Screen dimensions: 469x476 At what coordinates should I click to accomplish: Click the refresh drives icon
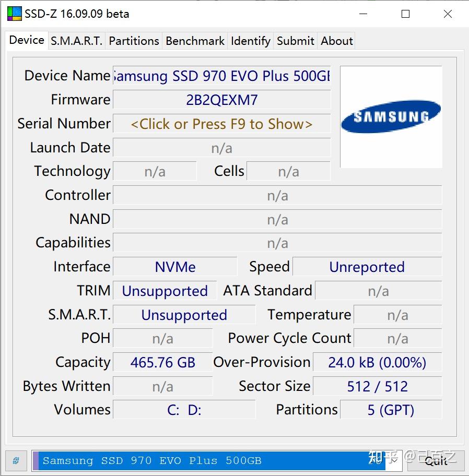click(x=15, y=461)
